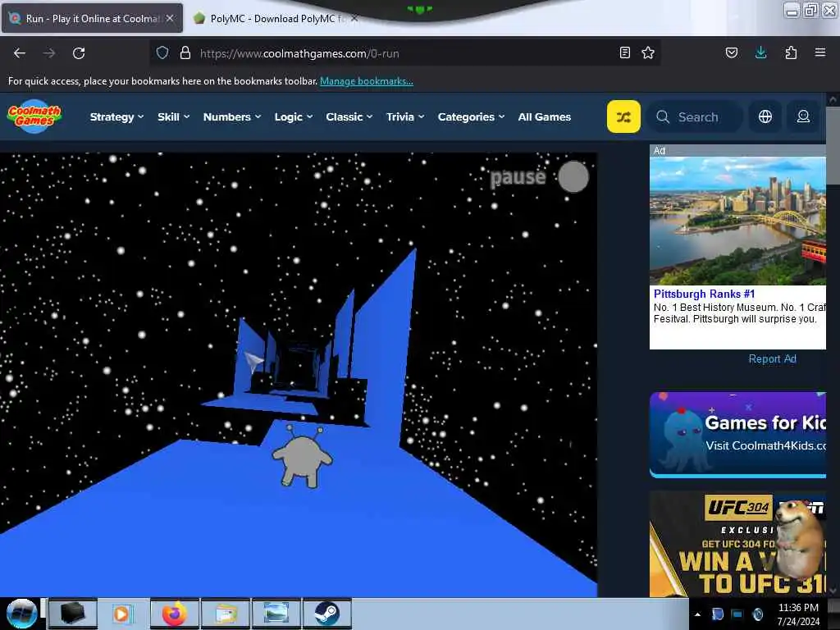
Task: Click the gray alien runner character
Action: 303,456
